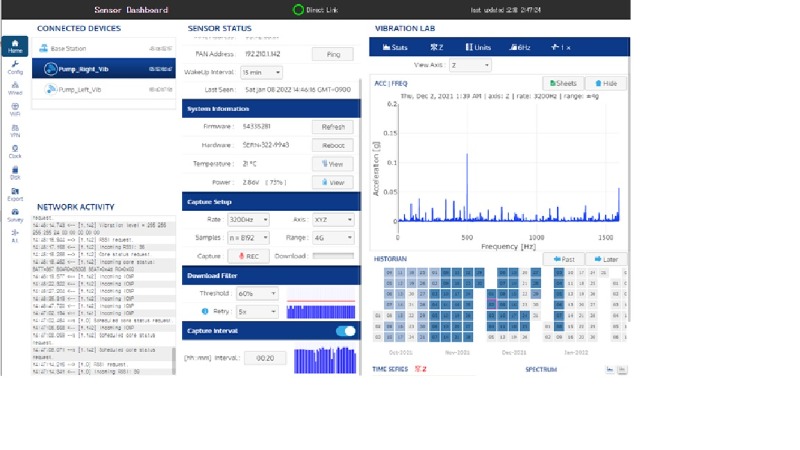Open the Retry 5x dropdown
This screenshot has height=450, width=800.
click(257, 311)
